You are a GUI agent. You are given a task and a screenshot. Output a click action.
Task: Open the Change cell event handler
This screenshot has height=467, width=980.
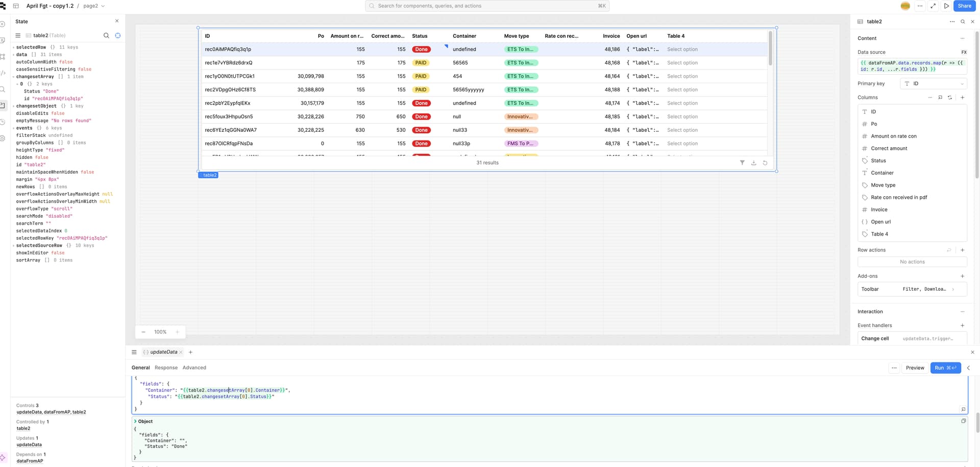tap(912, 338)
